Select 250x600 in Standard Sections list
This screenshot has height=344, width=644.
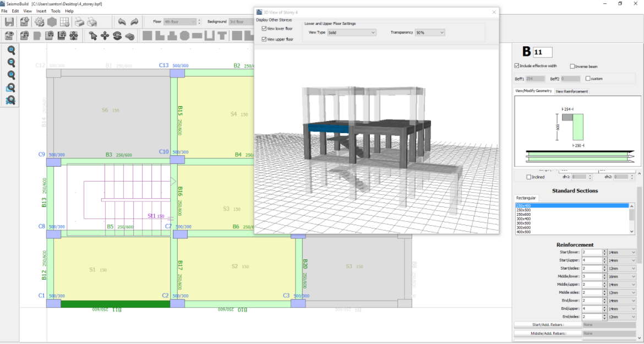click(x=524, y=214)
